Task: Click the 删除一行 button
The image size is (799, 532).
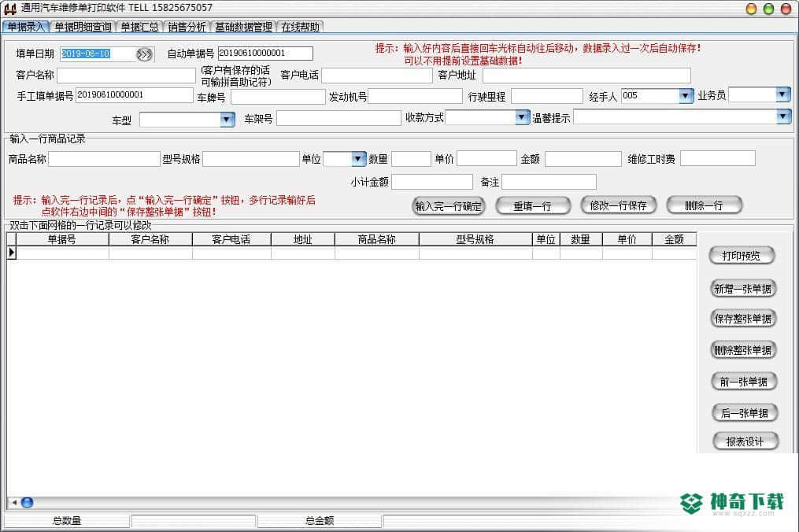Action: 705,205
